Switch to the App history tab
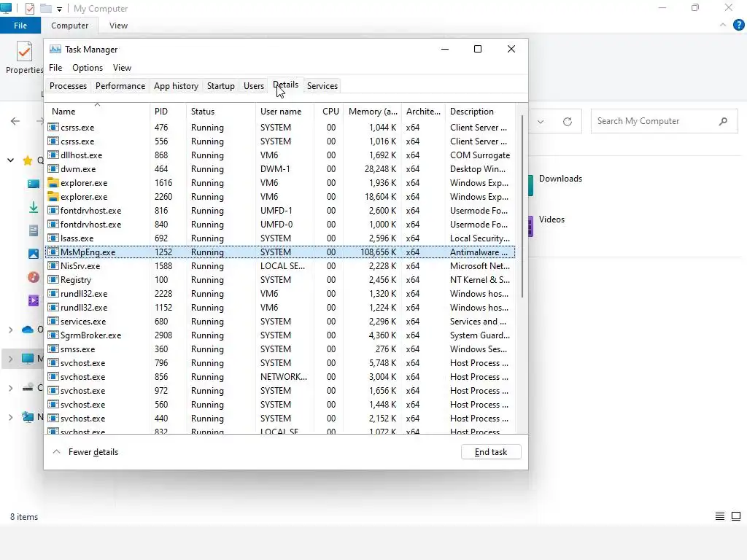 176,86
